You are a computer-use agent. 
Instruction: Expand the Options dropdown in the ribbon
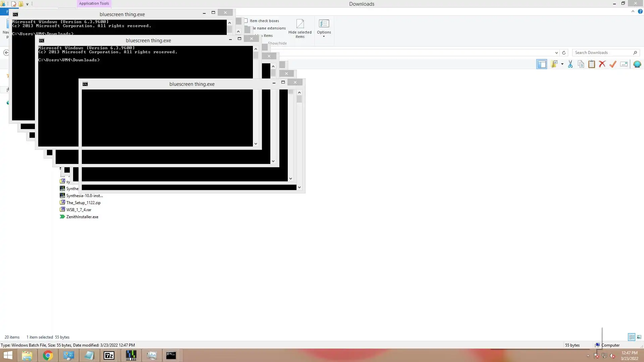click(324, 36)
